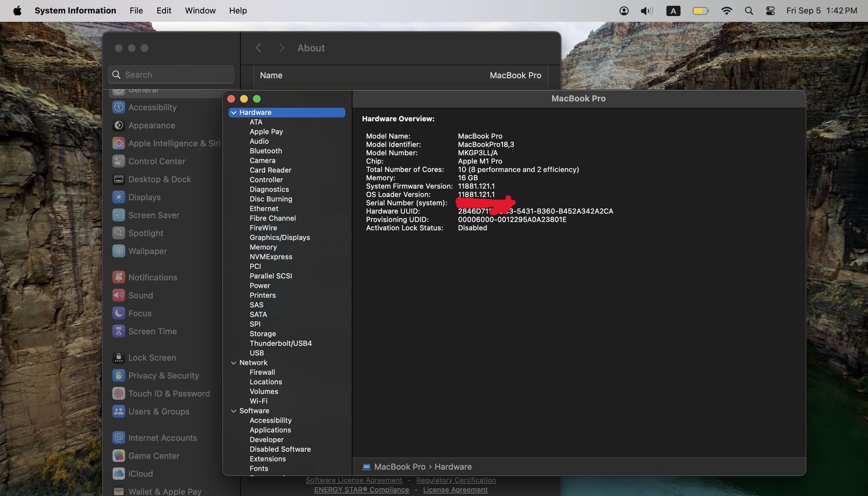Select Screen Time hourglass icon
Screen dimensions: 868x496
119,331
